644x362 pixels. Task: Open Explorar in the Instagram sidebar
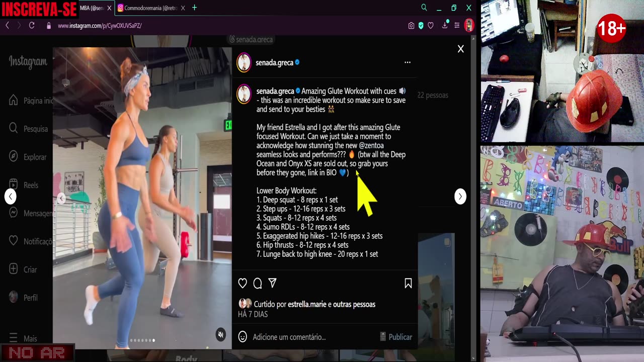[28, 157]
